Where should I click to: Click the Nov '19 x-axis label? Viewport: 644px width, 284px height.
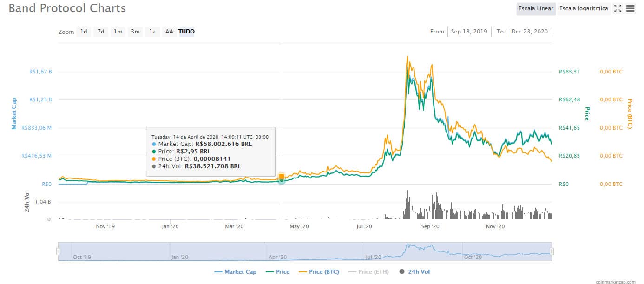(105, 227)
